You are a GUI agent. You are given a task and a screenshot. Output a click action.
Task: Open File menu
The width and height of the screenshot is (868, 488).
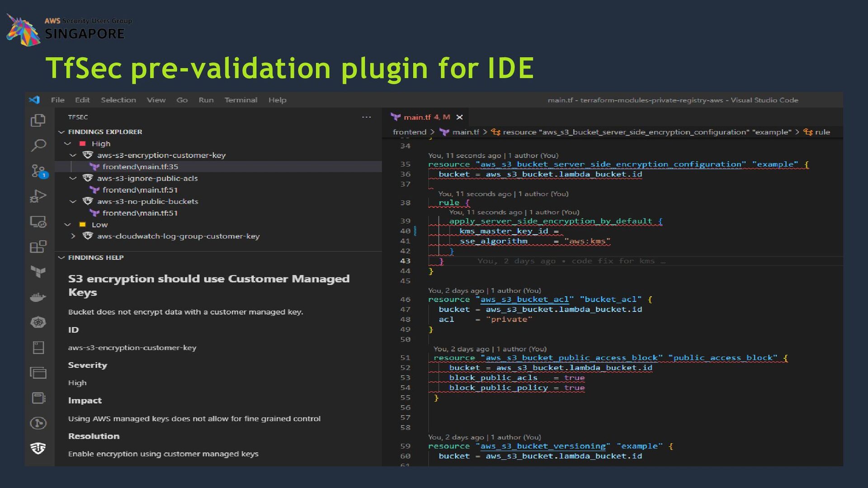[x=57, y=100]
